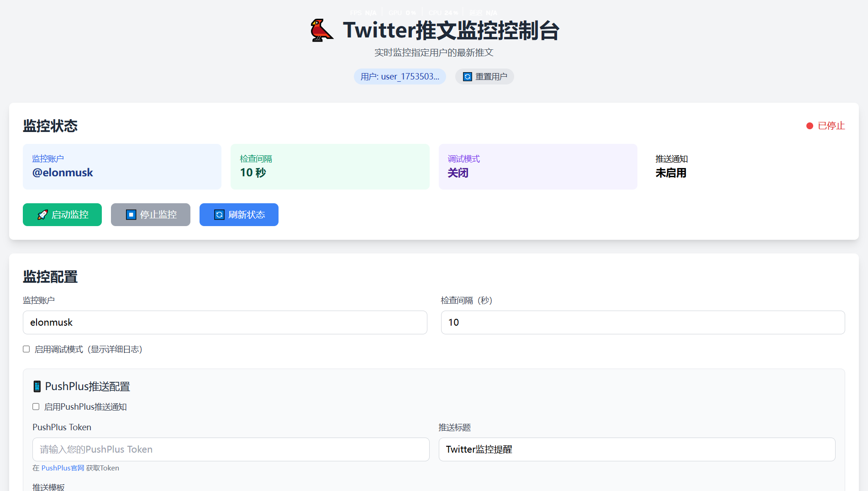
Task: Click the 10 秒 check interval card
Action: 330,167
